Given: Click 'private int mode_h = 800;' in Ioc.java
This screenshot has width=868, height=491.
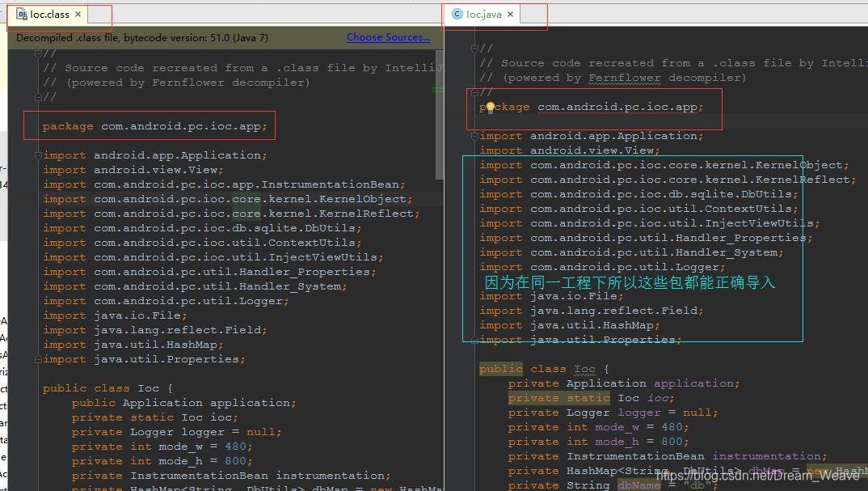Looking at the screenshot, I should point(599,442).
